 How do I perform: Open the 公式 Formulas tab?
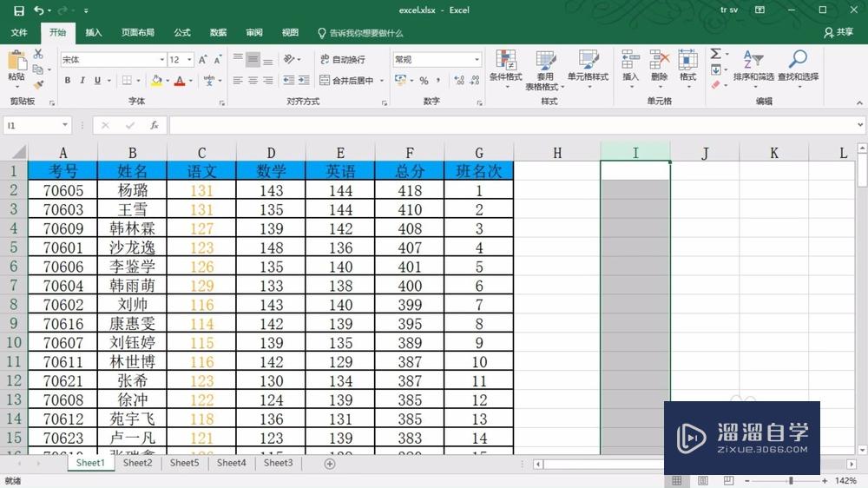coord(182,33)
